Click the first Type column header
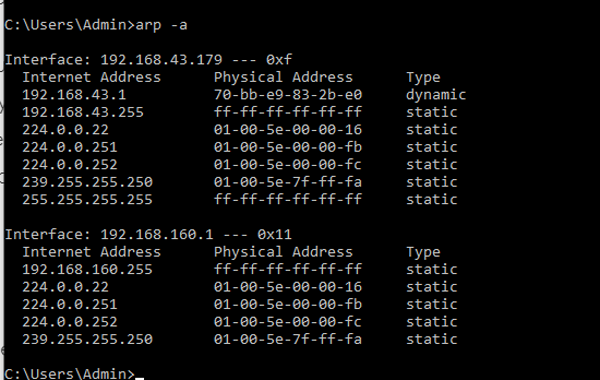Viewport: 600px width, 380px height. (x=423, y=78)
